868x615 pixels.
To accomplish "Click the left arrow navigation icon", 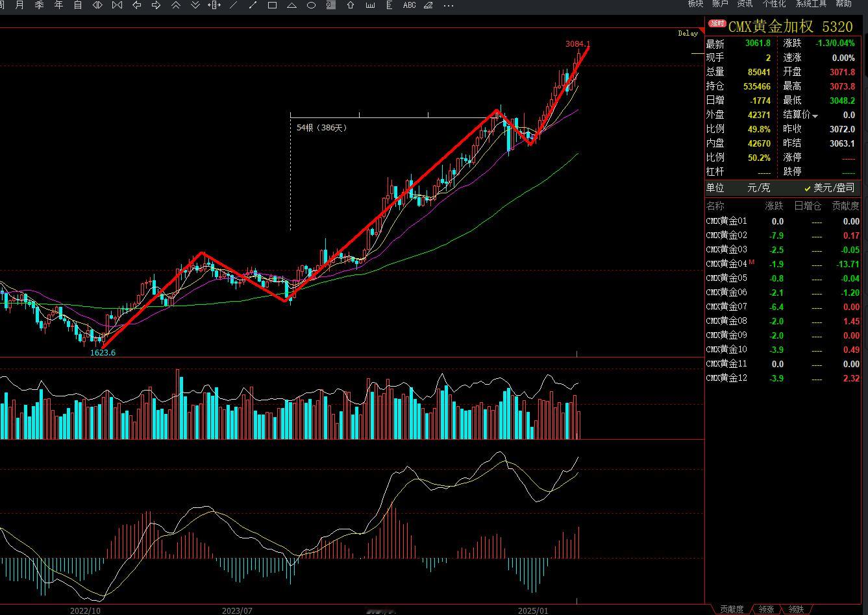I will (136, 5).
